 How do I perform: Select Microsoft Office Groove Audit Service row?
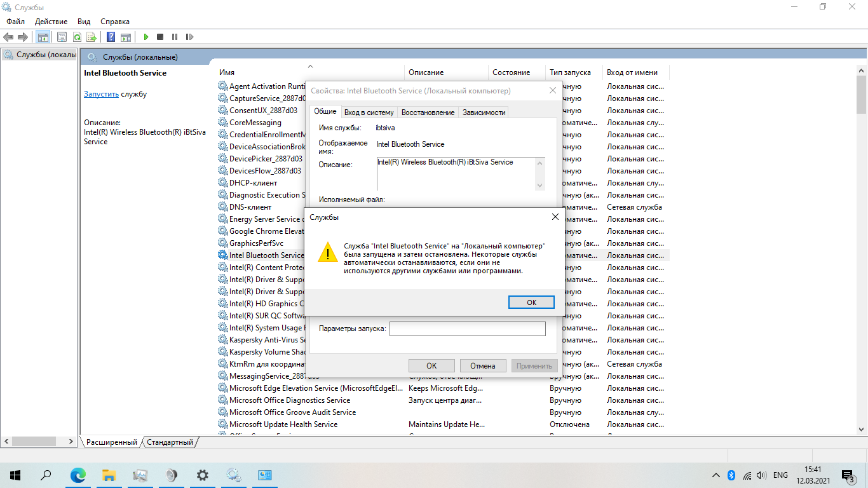(444, 412)
